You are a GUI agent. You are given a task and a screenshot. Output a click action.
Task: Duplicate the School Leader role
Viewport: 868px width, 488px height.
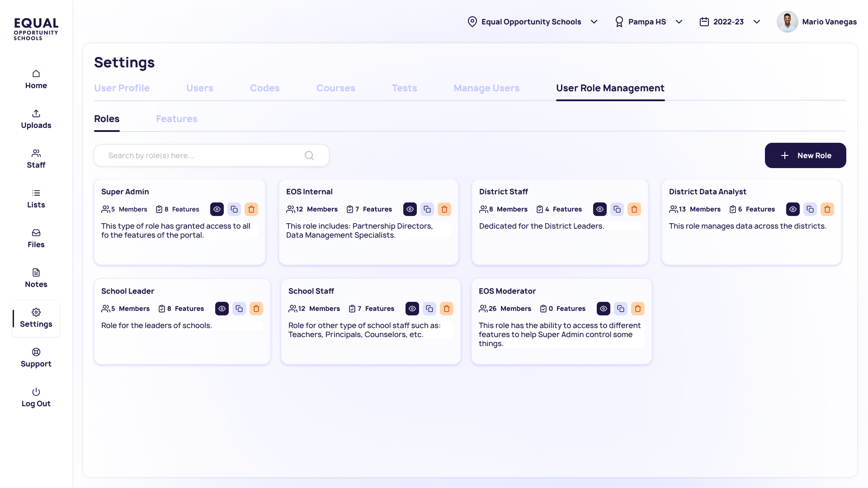pos(239,309)
